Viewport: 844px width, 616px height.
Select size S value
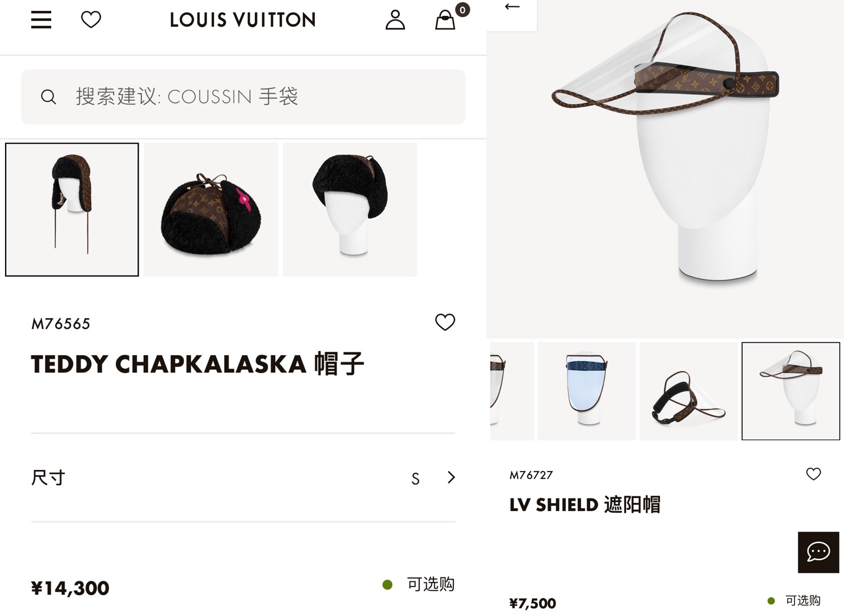click(x=416, y=479)
